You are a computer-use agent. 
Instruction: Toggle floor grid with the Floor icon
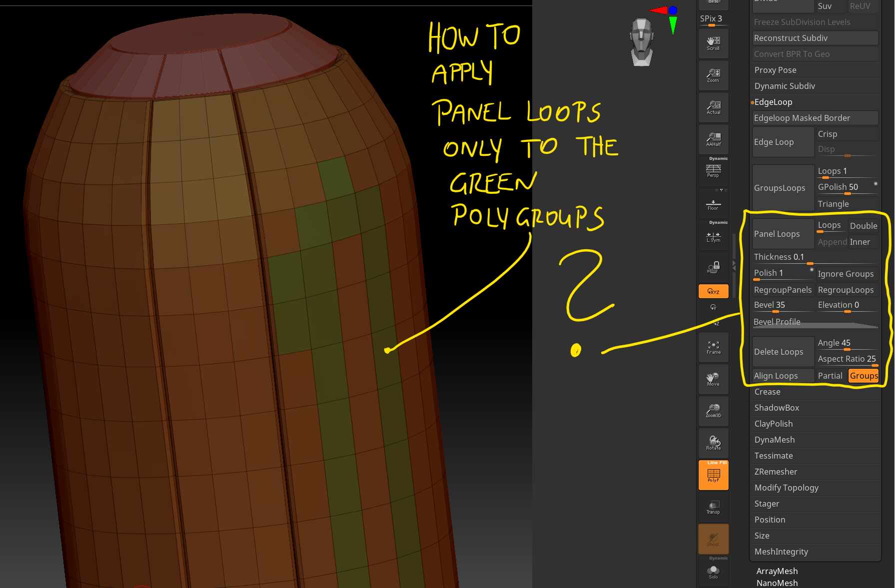(x=713, y=205)
